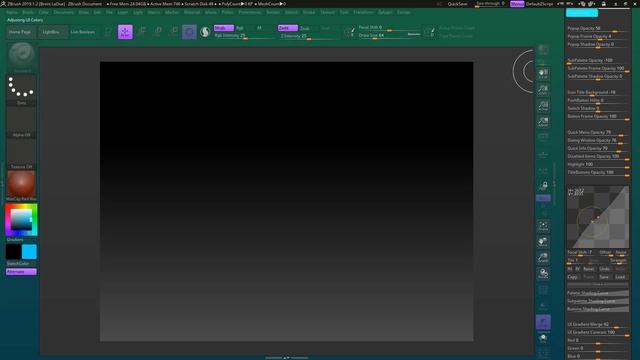Image resolution: width=640 pixels, height=360 pixels.
Task: Click the Rotate view icon on right shelf
Action: (543, 273)
